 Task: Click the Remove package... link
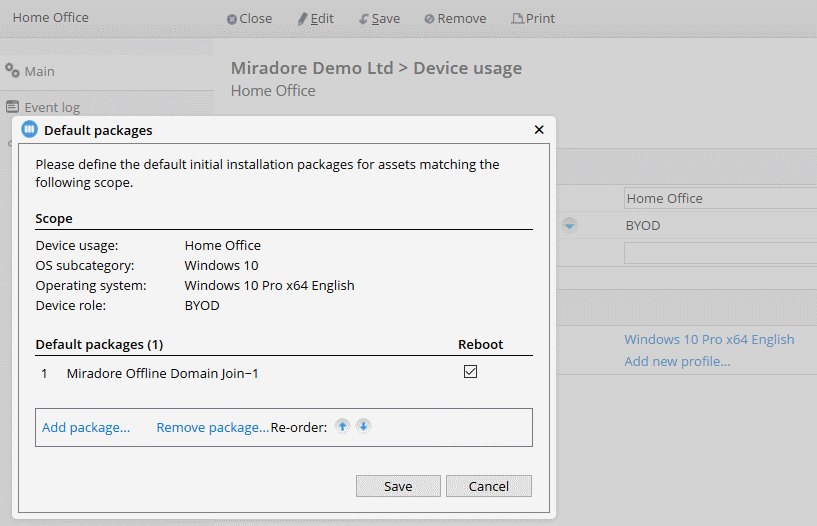[x=213, y=428]
